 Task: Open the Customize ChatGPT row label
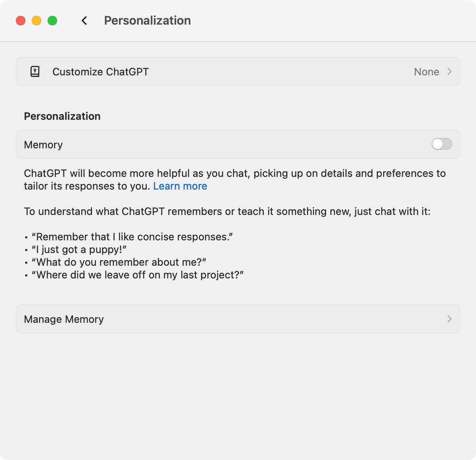pyautogui.click(x=100, y=72)
